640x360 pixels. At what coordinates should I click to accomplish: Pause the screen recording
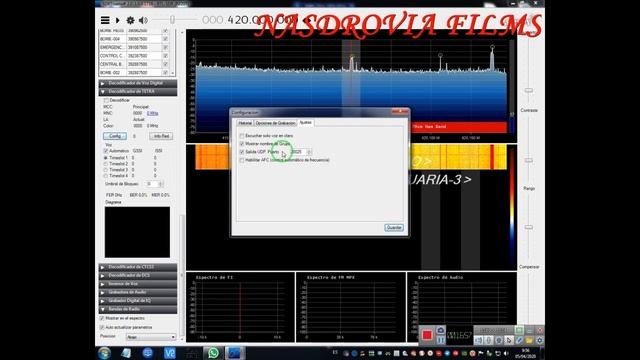click(x=441, y=340)
